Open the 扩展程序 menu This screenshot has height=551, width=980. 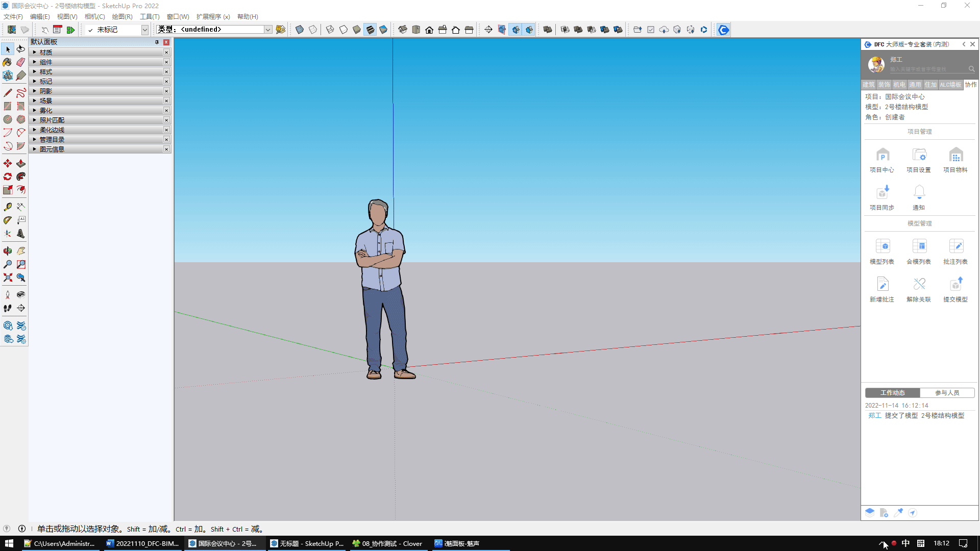213,17
